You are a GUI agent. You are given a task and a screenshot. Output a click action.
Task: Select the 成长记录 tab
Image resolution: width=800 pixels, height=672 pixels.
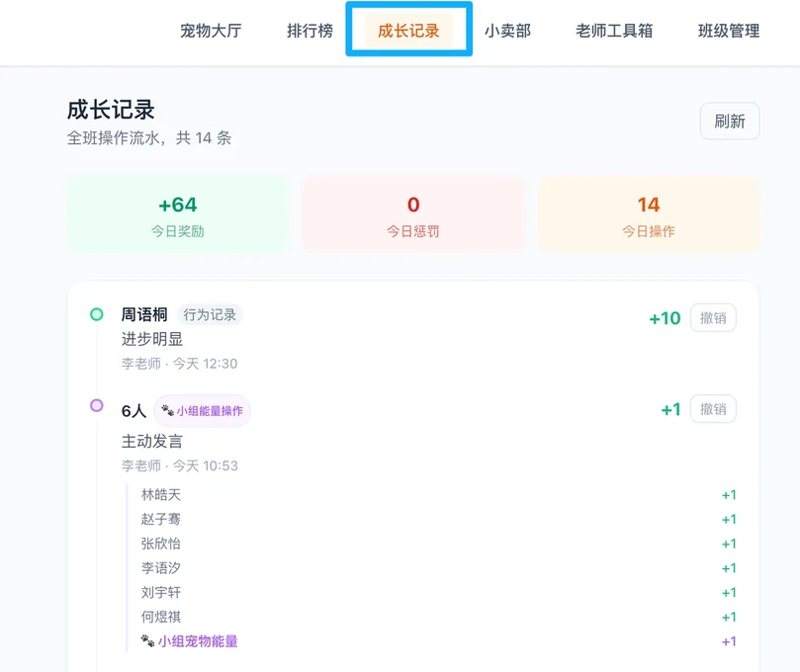pyautogui.click(x=408, y=31)
